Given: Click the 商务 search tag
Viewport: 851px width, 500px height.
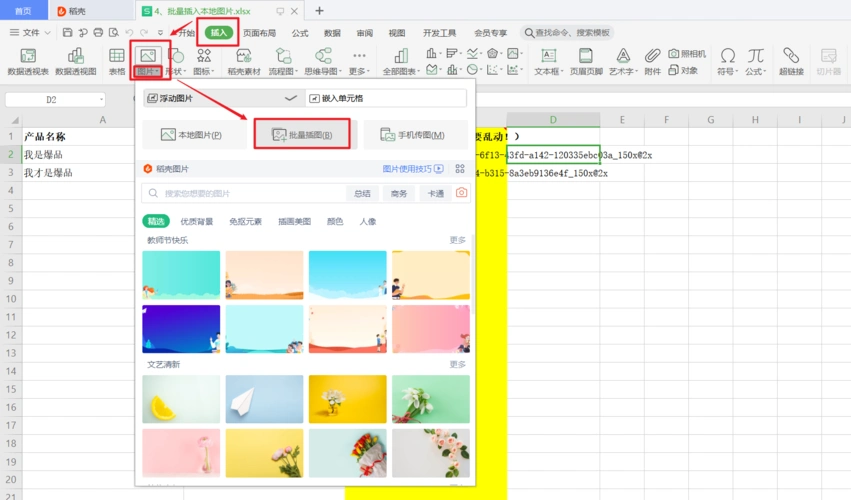Looking at the screenshot, I should [399, 193].
